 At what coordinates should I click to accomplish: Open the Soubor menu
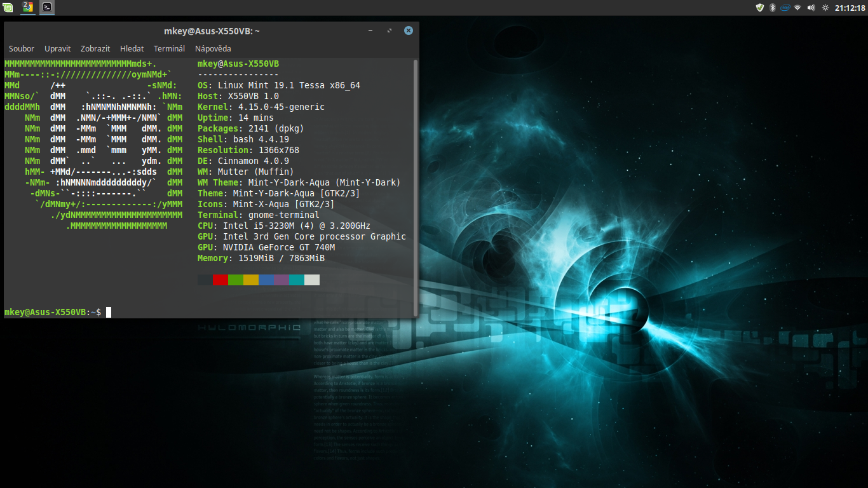click(22, 48)
